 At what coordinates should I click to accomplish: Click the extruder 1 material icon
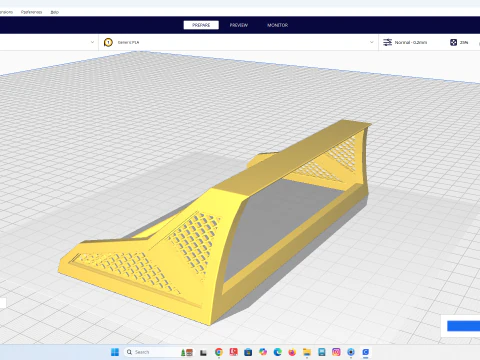point(108,42)
